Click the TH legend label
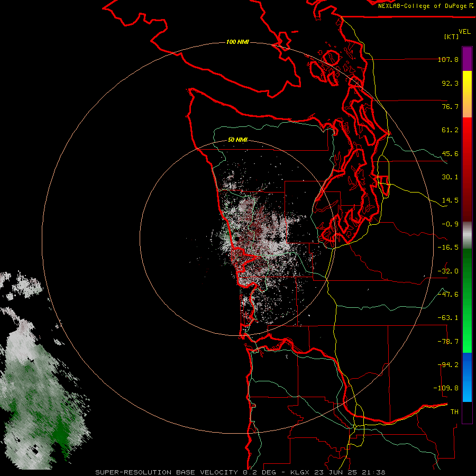 454,412
